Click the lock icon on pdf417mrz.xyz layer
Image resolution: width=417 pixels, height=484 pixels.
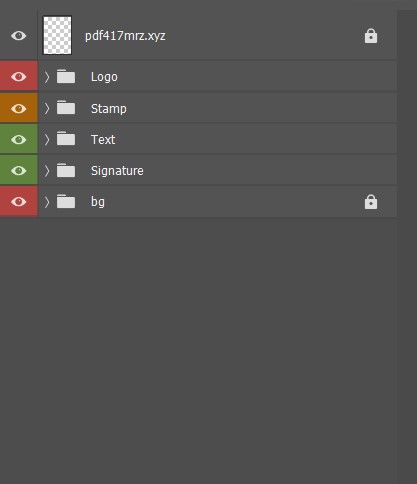tap(371, 36)
